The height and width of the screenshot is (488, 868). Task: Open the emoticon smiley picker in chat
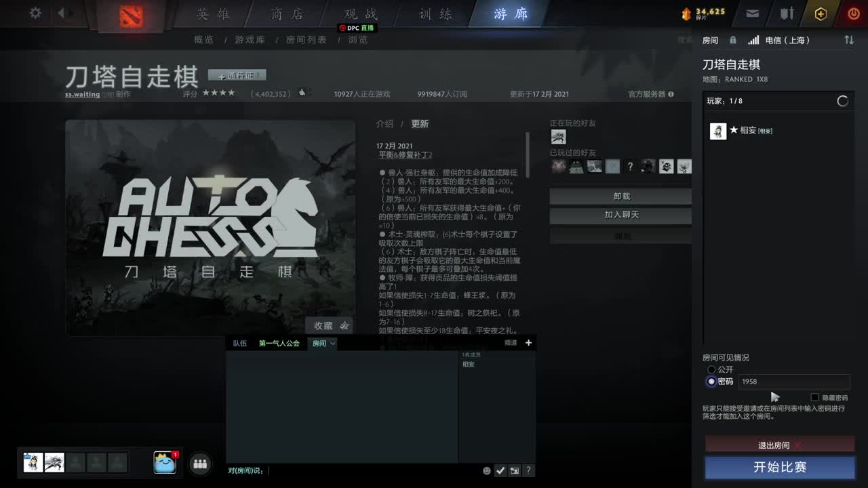tap(486, 470)
